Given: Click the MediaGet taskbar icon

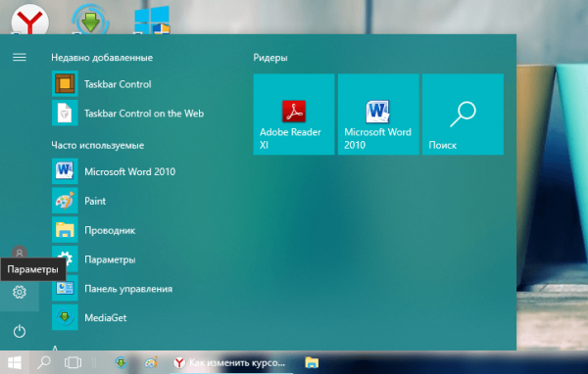Looking at the screenshot, I should coord(121,362).
